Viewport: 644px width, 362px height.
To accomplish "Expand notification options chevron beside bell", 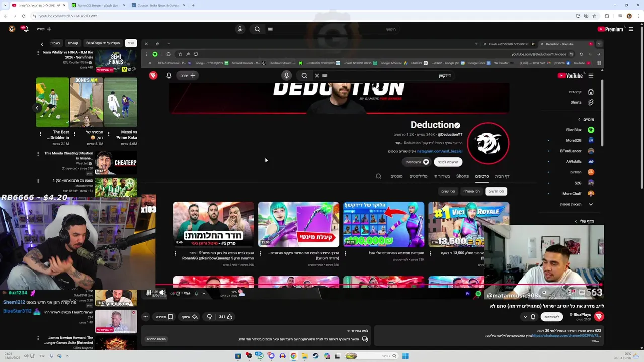I will 525,317.
